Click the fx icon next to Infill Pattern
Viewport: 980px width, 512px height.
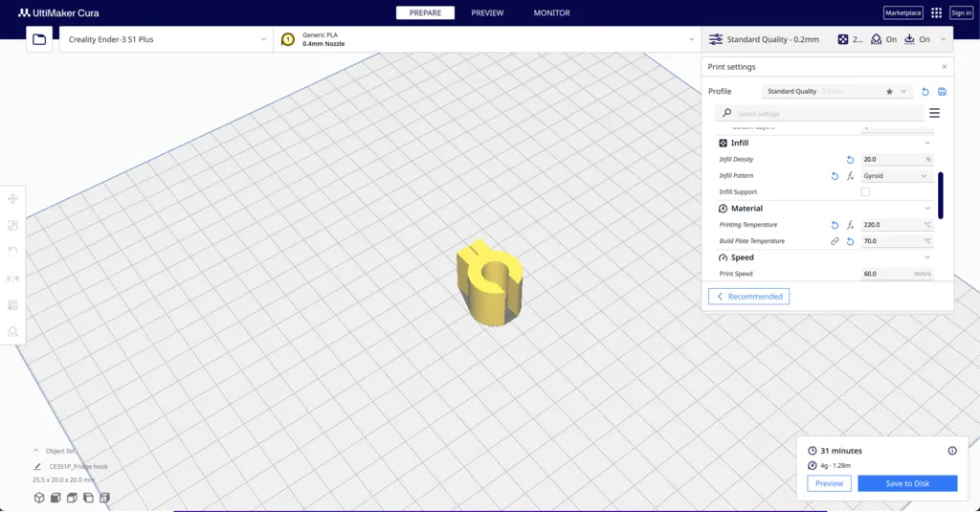tap(850, 176)
